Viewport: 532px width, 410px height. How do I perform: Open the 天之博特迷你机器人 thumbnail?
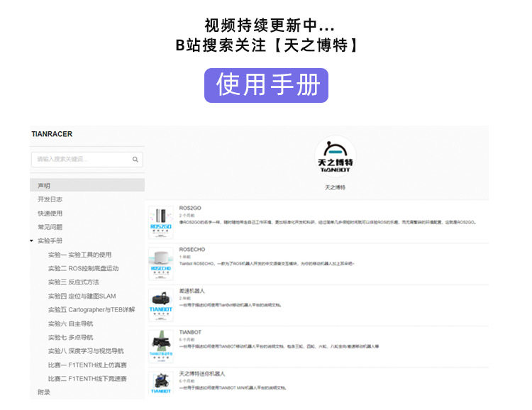161,384
